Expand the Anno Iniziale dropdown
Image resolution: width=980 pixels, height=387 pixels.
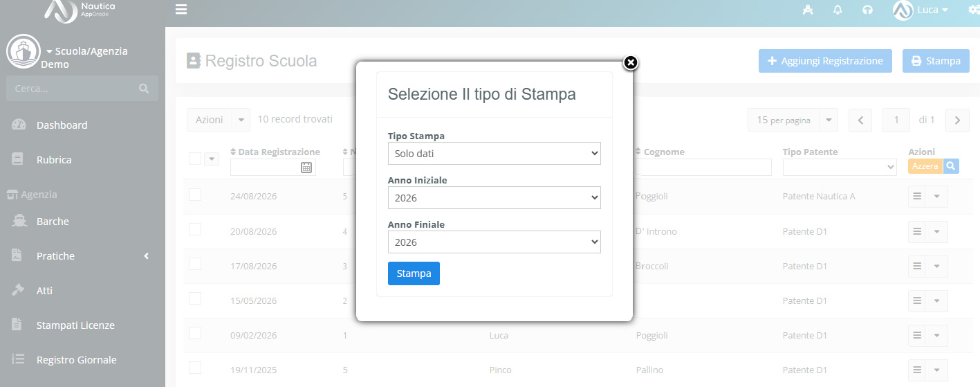pos(494,198)
